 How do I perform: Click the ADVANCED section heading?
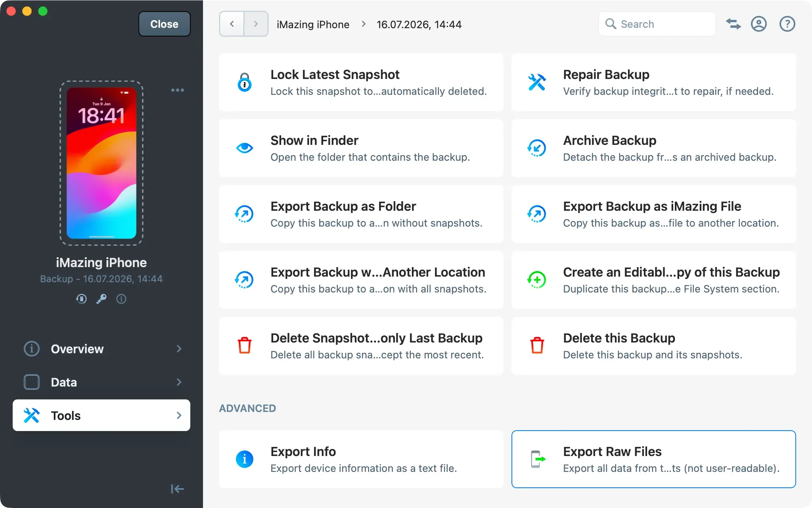(x=247, y=408)
